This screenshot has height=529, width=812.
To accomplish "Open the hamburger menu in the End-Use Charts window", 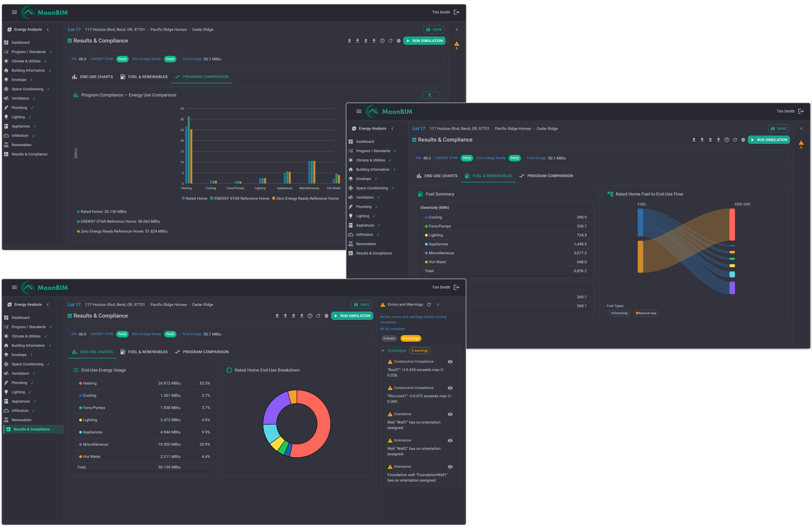I will [14, 287].
